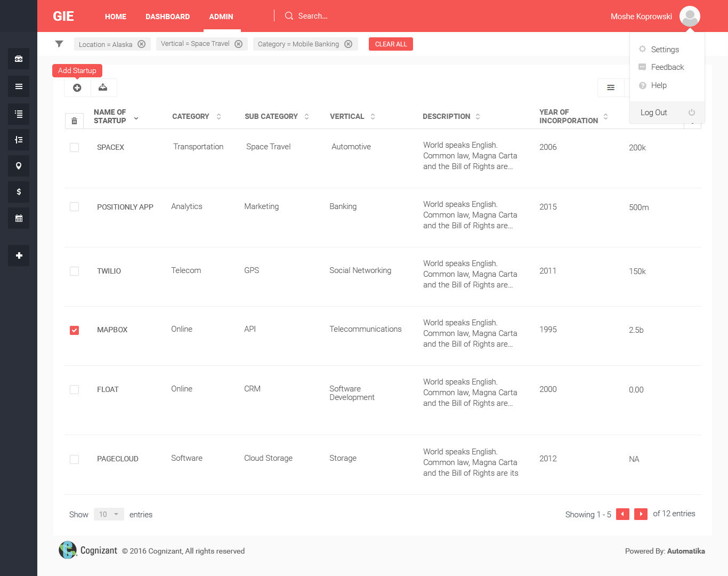Select the SPACEX row checkbox
Viewport: 728px width, 576px height.
(x=75, y=148)
